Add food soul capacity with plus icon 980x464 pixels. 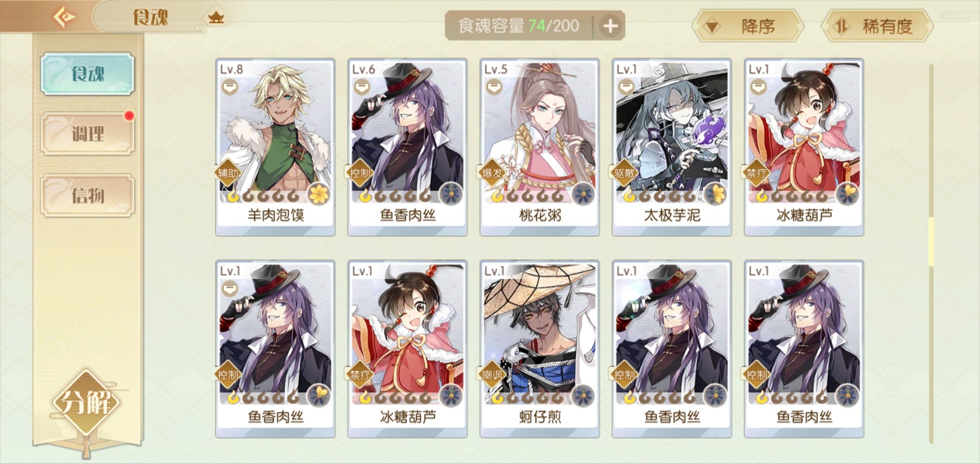click(610, 26)
